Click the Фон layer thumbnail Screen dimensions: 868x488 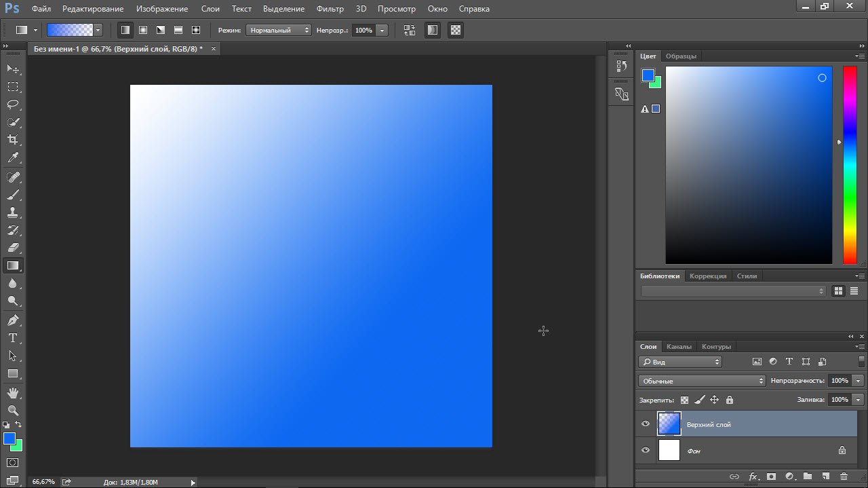[x=669, y=450]
